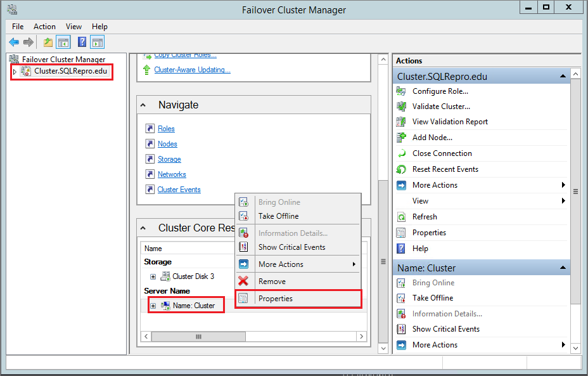
Task: Click More Actions under Cluster.SQLRepro.edu actions
Action: (x=435, y=185)
